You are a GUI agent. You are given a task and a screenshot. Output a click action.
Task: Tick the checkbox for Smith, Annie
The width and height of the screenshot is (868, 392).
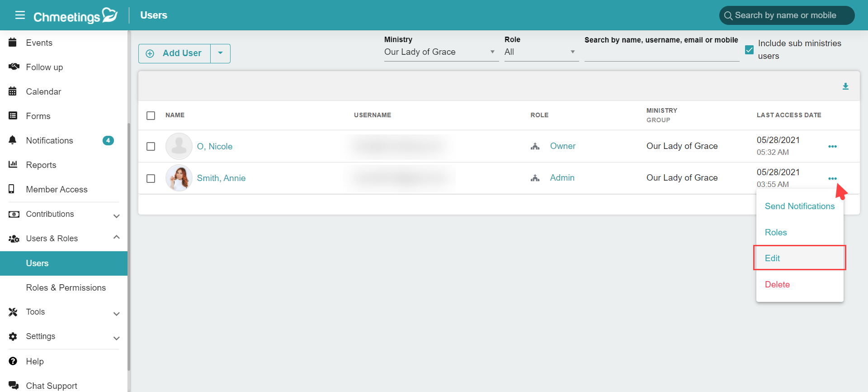tap(151, 178)
